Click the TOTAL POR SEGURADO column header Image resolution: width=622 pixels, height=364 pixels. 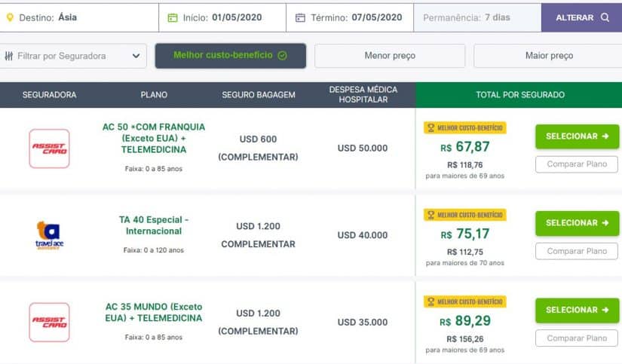[520, 95]
